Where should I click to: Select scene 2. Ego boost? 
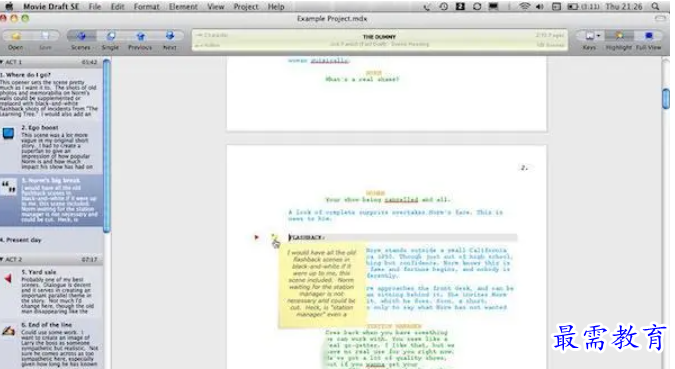tap(51, 147)
